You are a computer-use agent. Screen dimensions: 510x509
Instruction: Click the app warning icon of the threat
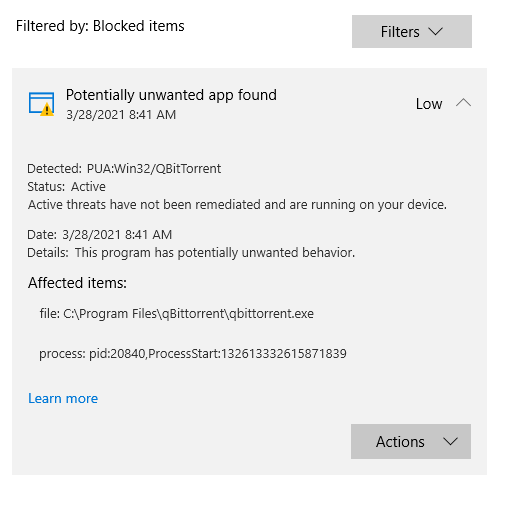click(41, 104)
